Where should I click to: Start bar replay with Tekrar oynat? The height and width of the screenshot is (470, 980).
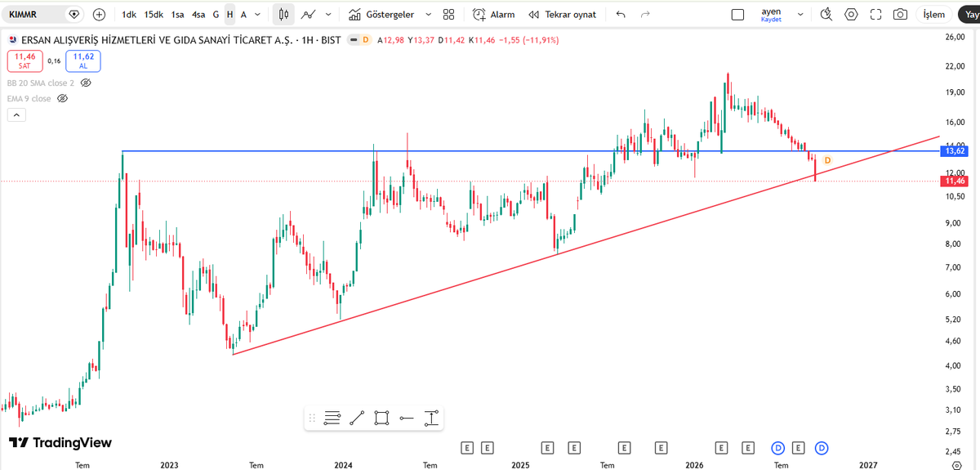563,14
